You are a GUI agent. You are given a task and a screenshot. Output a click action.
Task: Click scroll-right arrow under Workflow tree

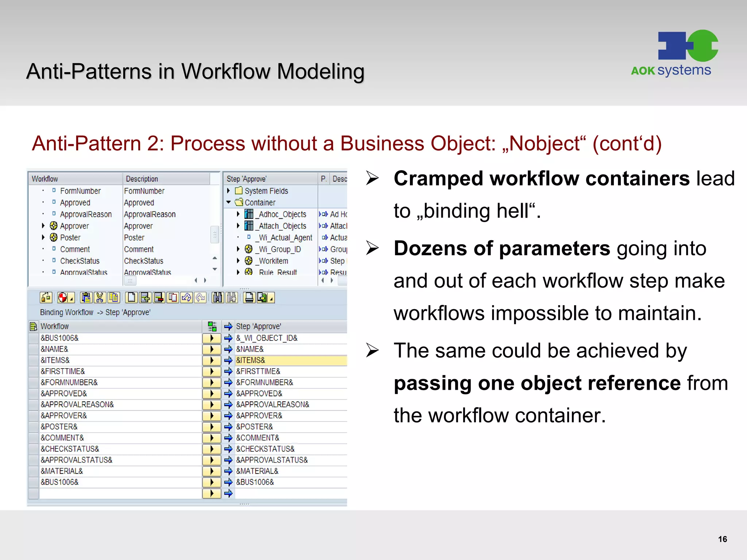pyautogui.click(x=205, y=280)
